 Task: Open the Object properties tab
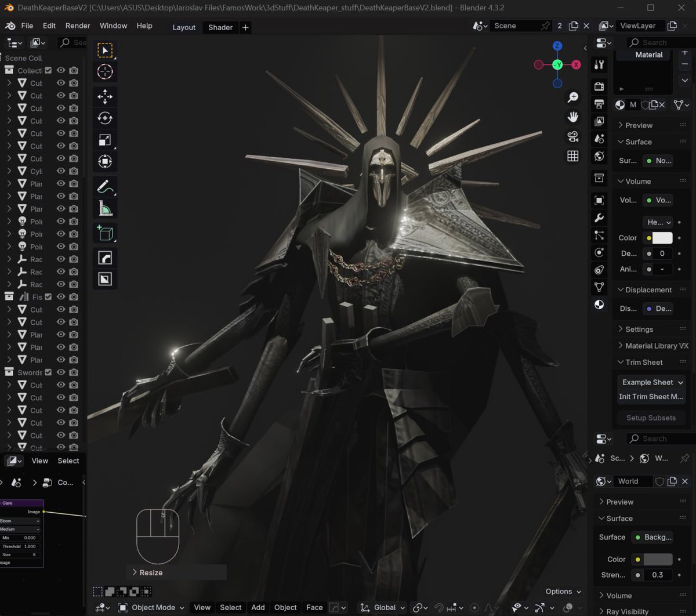point(599,200)
